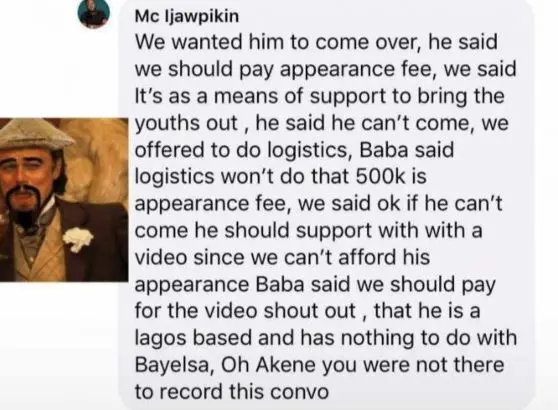Open Mc Ijawpikin's profile picture avatar
Screen dimensions: 558x410
[94, 13]
